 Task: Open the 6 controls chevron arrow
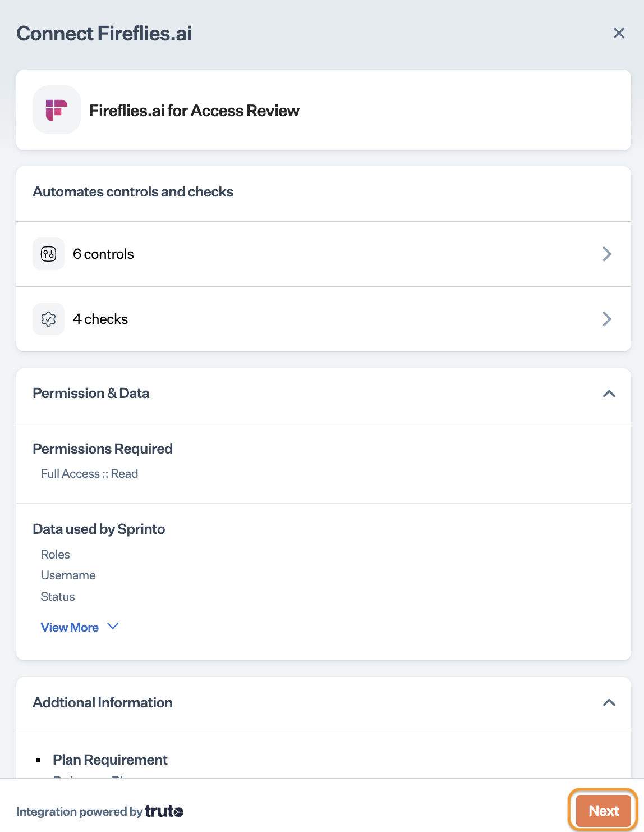(x=607, y=254)
